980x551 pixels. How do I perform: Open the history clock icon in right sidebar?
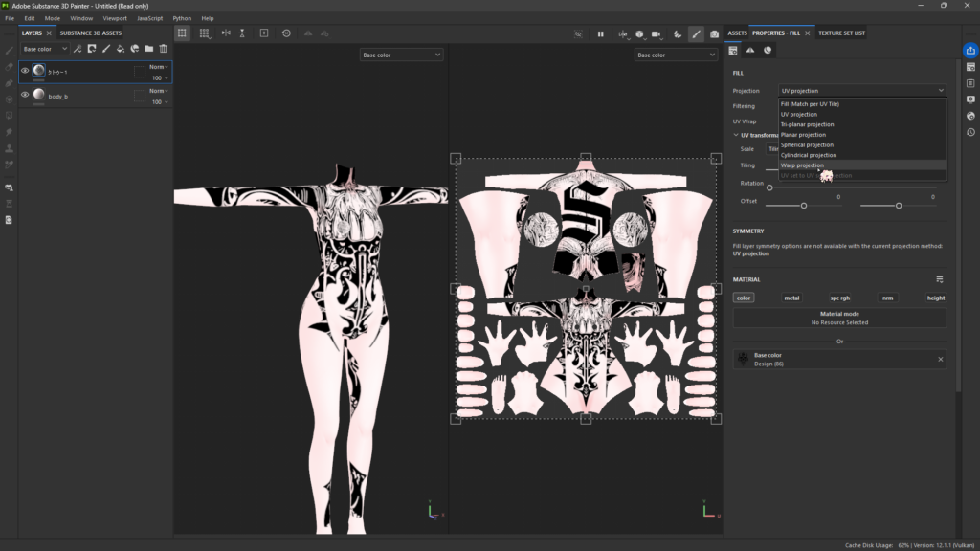click(970, 132)
